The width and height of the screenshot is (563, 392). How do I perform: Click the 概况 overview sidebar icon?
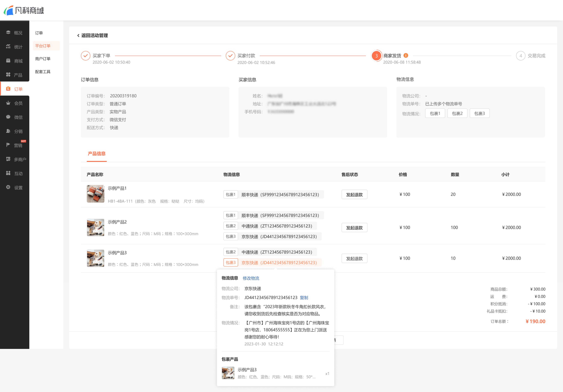(x=8, y=32)
